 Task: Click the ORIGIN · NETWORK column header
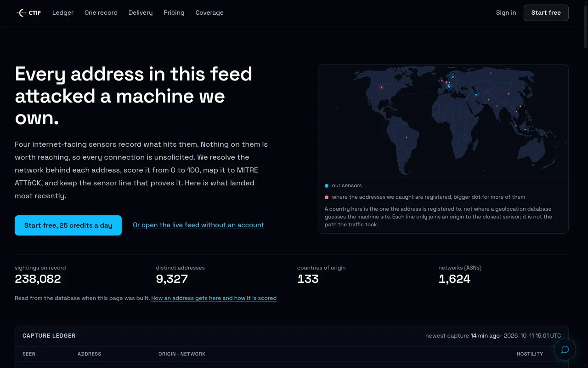pos(182,354)
